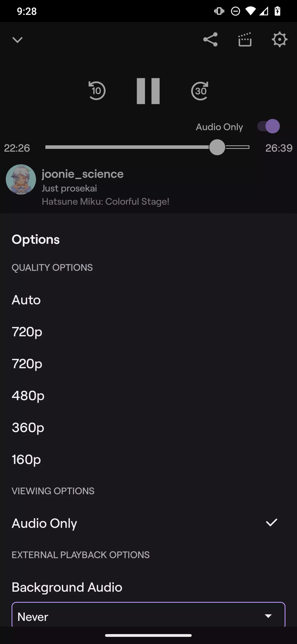The width and height of the screenshot is (297, 644).
Task: Uncheck Audio Only under Viewing Options
Action: [x=148, y=523]
